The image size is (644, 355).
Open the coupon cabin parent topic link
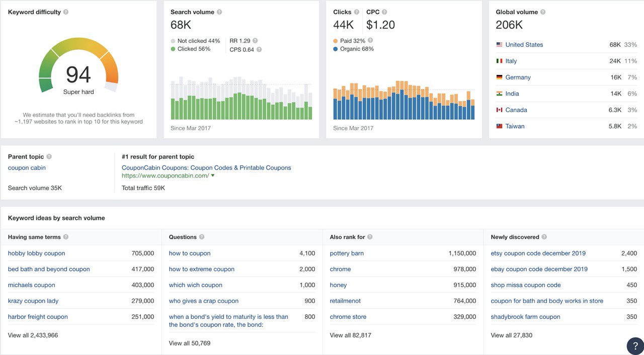[27, 168]
